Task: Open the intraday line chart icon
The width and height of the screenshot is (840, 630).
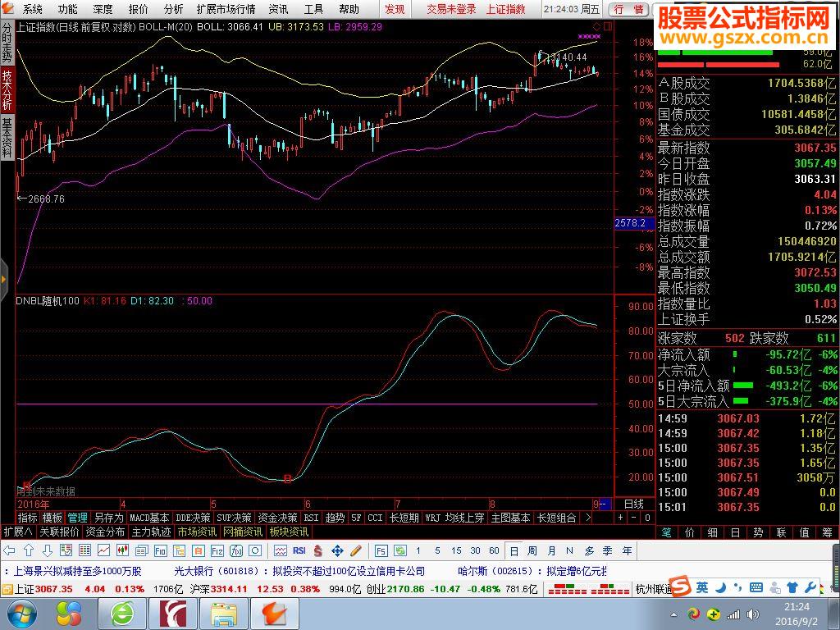Action: (103, 550)
